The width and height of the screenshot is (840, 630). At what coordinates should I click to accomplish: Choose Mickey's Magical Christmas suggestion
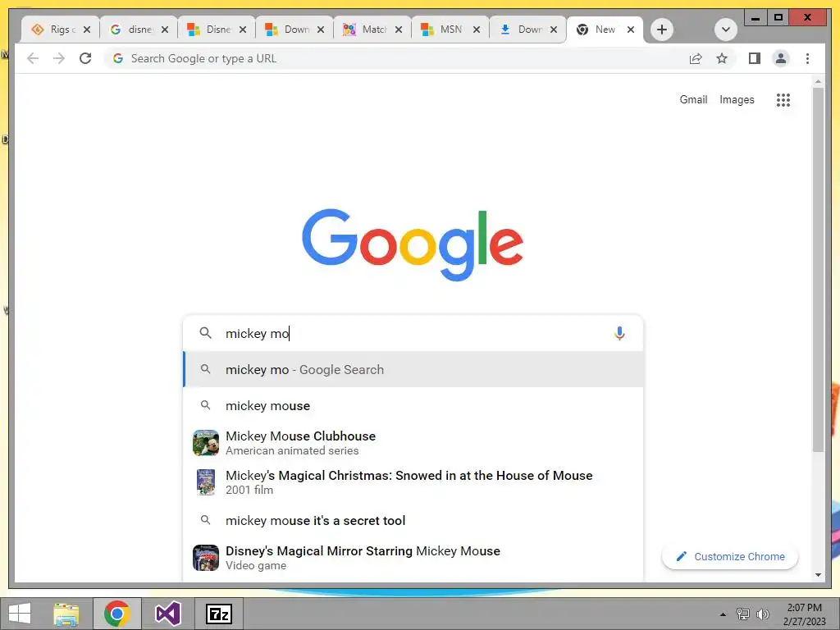(x=413, y=482)
